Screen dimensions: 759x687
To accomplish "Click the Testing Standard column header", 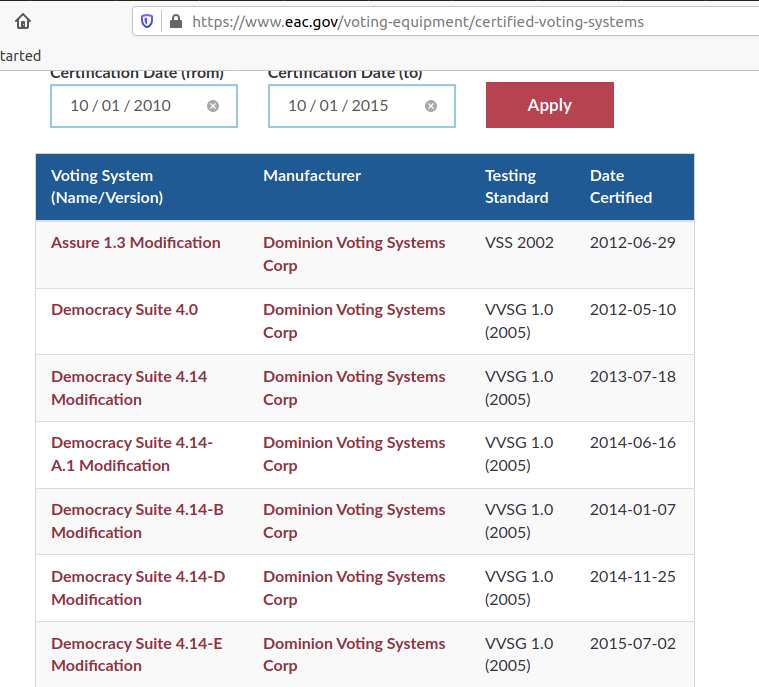I will pos(516,186).
